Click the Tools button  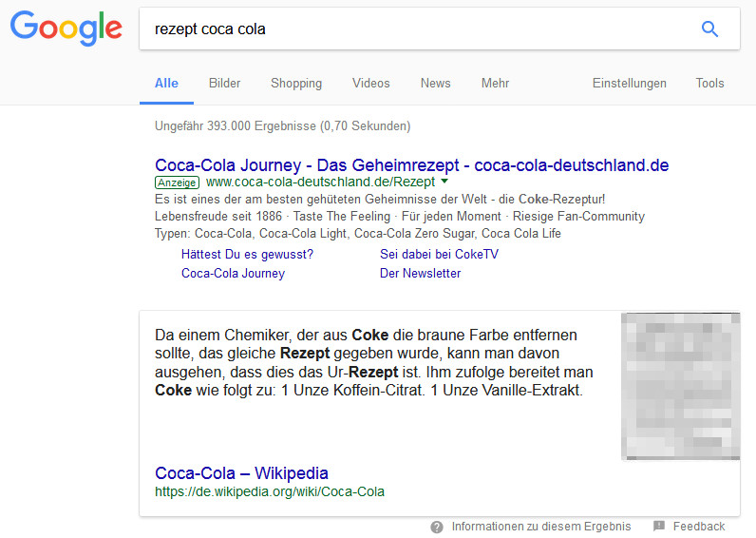click(x=709, y=84)
